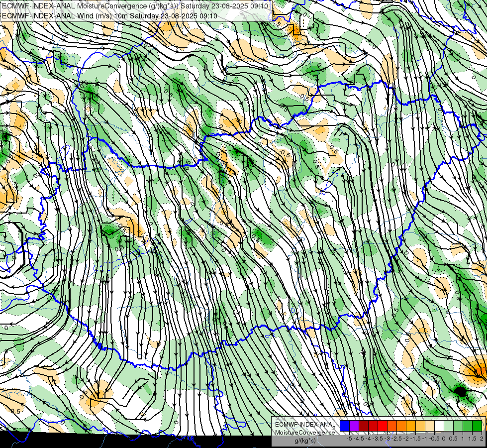Click the -1 tick label in the legend

425,439
